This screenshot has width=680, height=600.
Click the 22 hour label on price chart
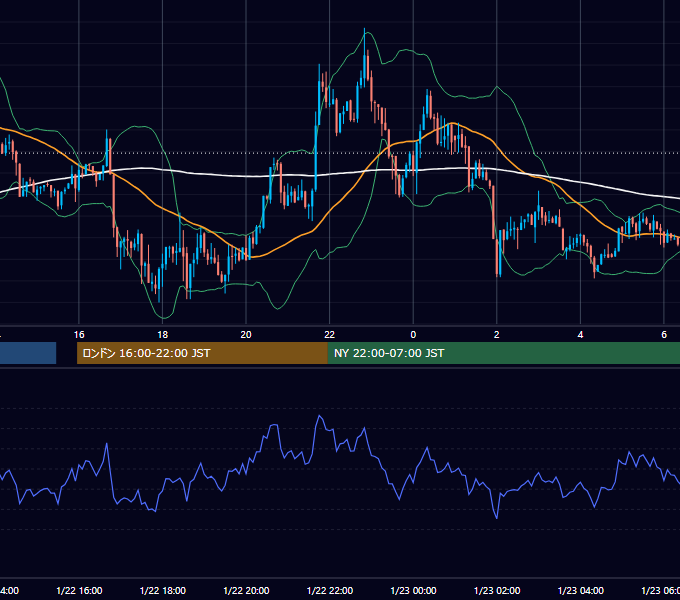pyautogui.click(x=330, y=335)
